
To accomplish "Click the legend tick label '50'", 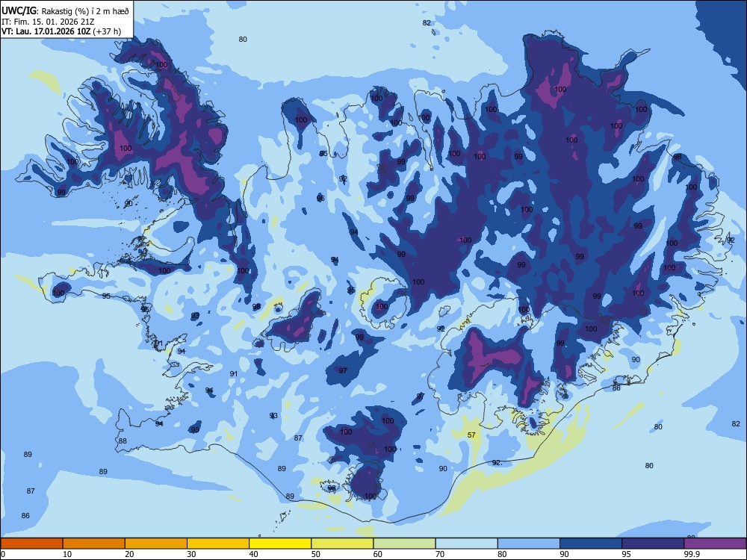I will [x=316, y=554].
